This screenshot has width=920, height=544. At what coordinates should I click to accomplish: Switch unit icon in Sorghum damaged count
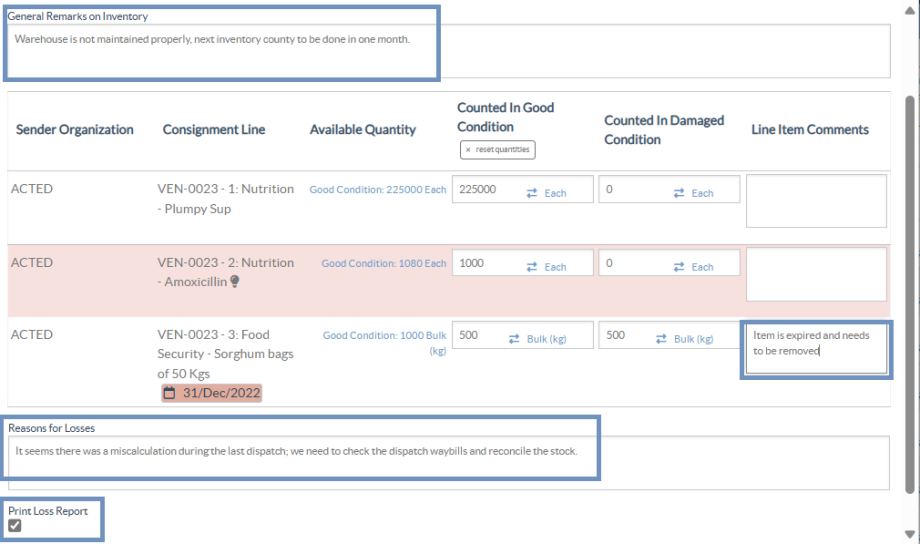coord(661,339)
